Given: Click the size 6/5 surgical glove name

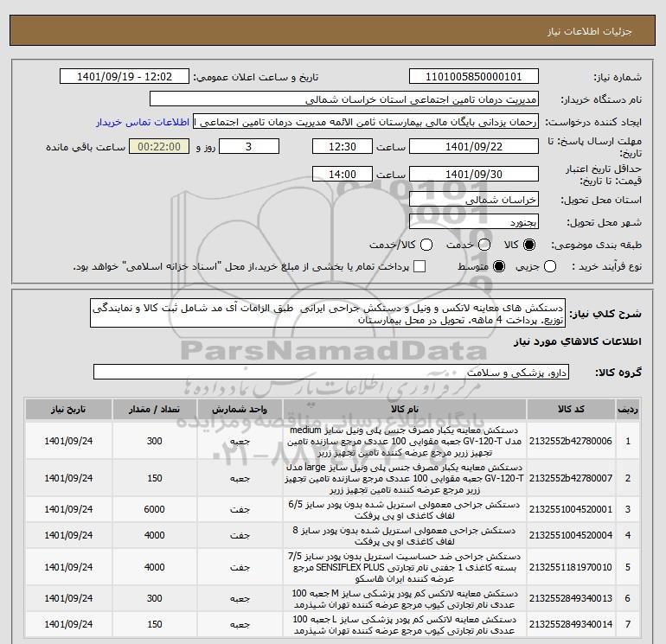Looking at the screenshot, I should (x=405, y=509).
